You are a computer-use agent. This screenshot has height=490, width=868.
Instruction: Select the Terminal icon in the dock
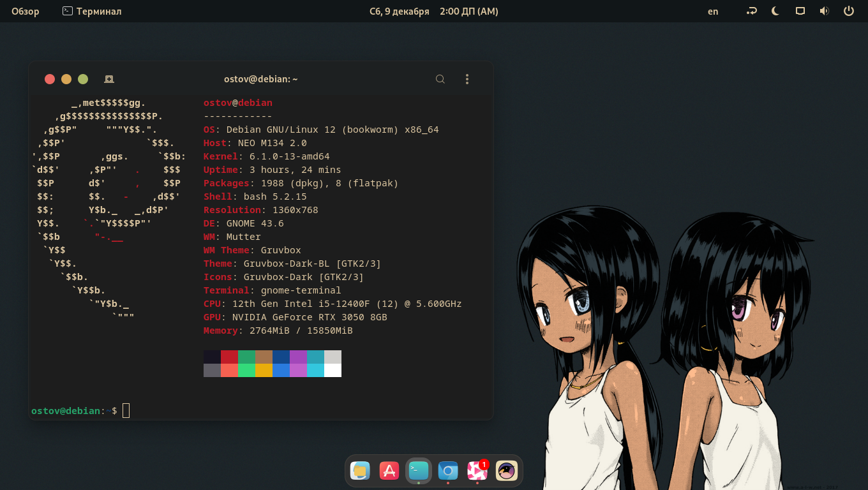pyautogui.click(x=419, y=471)
